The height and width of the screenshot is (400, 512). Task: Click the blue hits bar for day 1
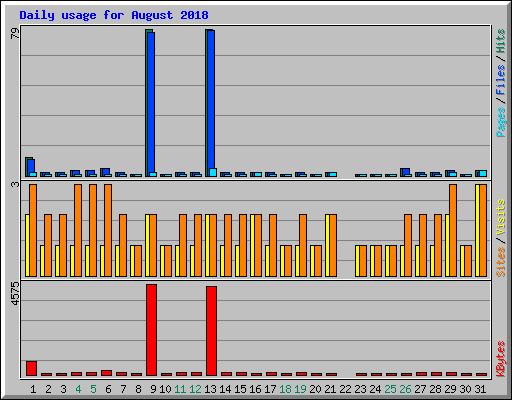(31, 166)
